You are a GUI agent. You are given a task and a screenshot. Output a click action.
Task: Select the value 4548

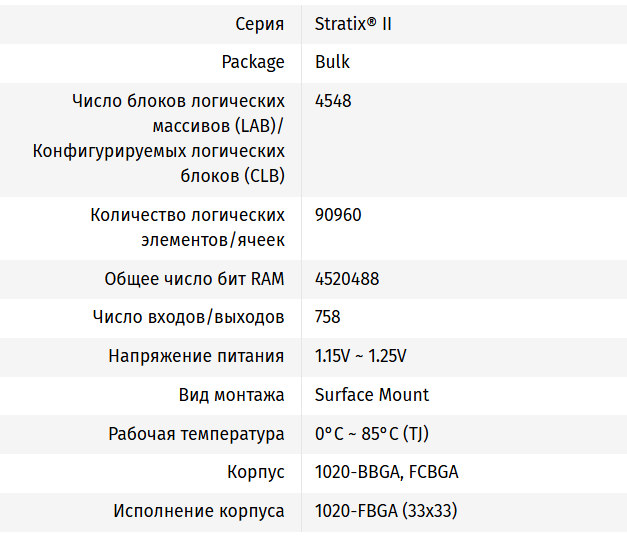point(333,101)
